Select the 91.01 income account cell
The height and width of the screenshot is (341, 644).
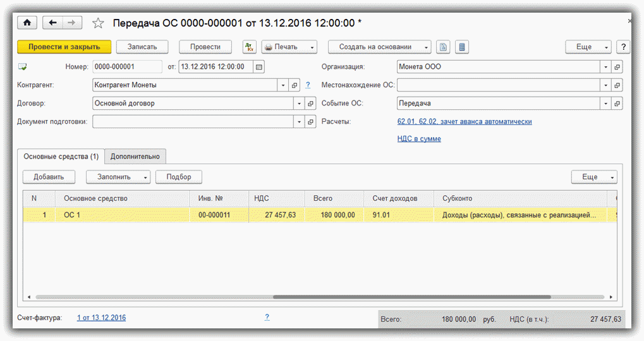399,215
